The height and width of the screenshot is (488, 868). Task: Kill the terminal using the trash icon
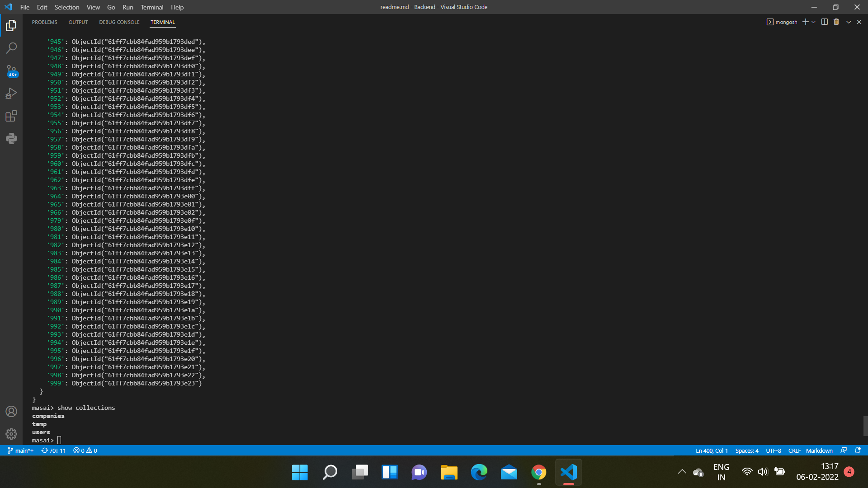tap(836, 22)
